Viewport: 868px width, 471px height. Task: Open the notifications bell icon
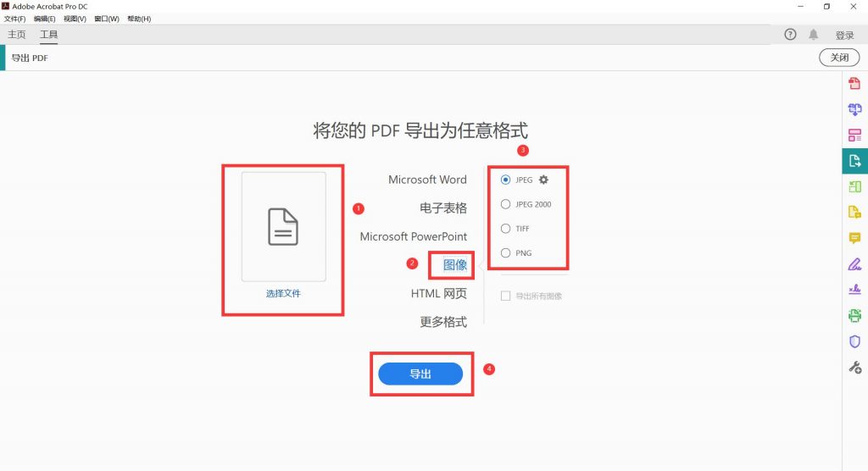pos(813,35)
